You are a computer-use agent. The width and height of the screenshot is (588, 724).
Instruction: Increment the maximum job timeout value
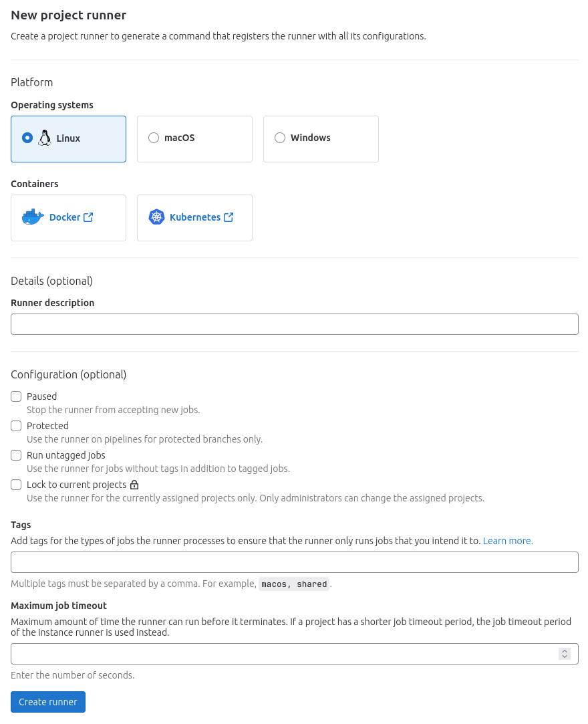(563, 650)
